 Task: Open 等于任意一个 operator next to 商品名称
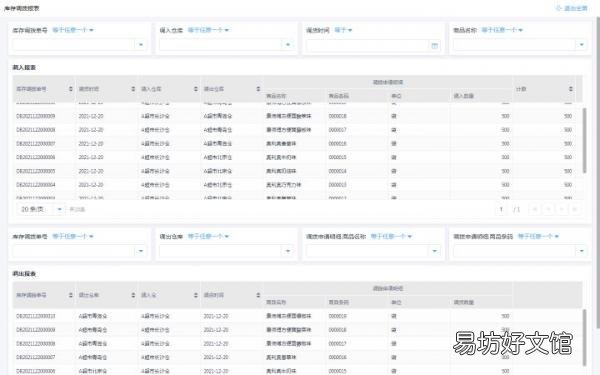502,30
